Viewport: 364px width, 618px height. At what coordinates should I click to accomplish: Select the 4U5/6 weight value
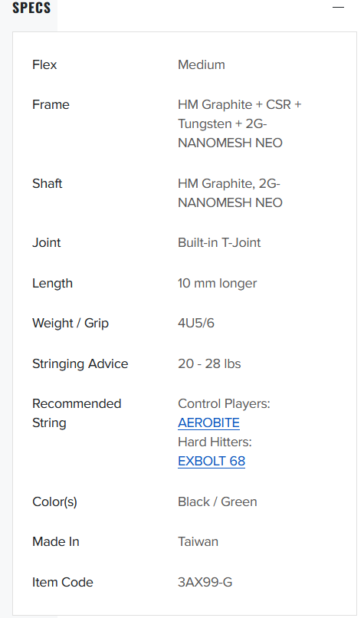(196, 323)
